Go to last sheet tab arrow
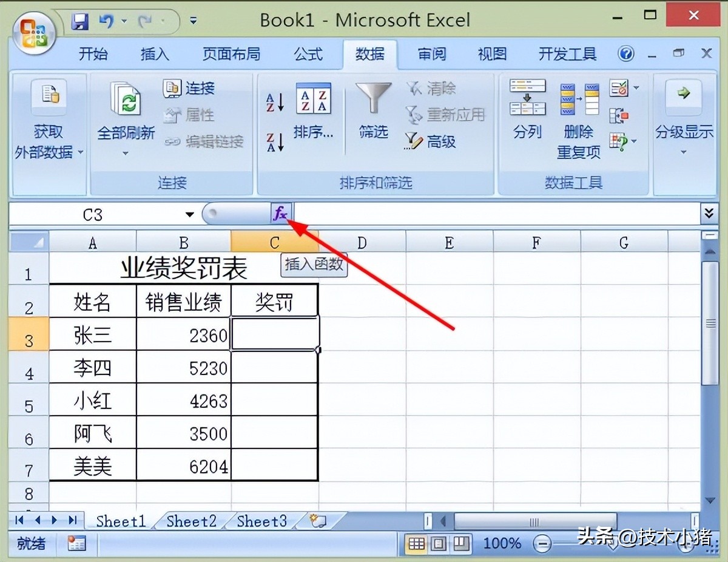Screen dimensions: 728x562 coord(73,520)
